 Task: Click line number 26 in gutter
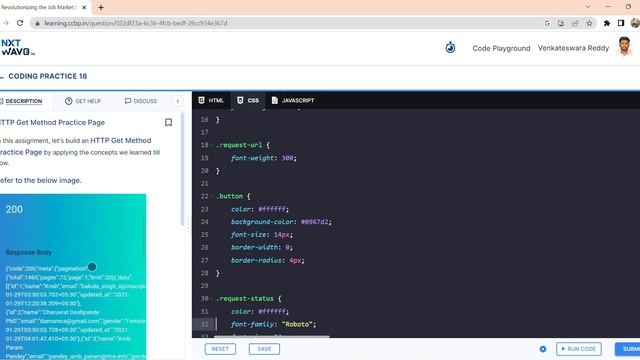click(x=204, y=247)
